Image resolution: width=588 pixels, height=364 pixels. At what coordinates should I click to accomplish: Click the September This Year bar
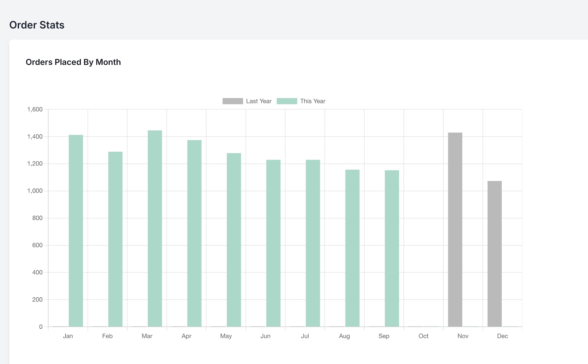tap(392, 248)
